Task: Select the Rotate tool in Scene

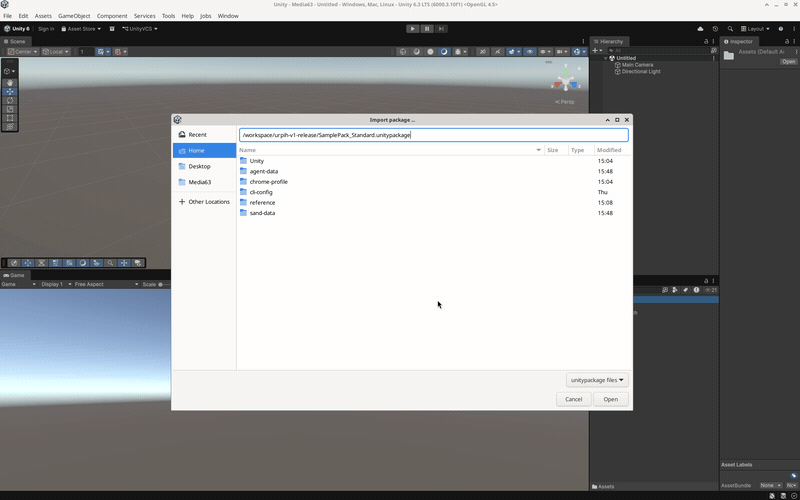Action: pyautogui.click(x=10, y=101)
